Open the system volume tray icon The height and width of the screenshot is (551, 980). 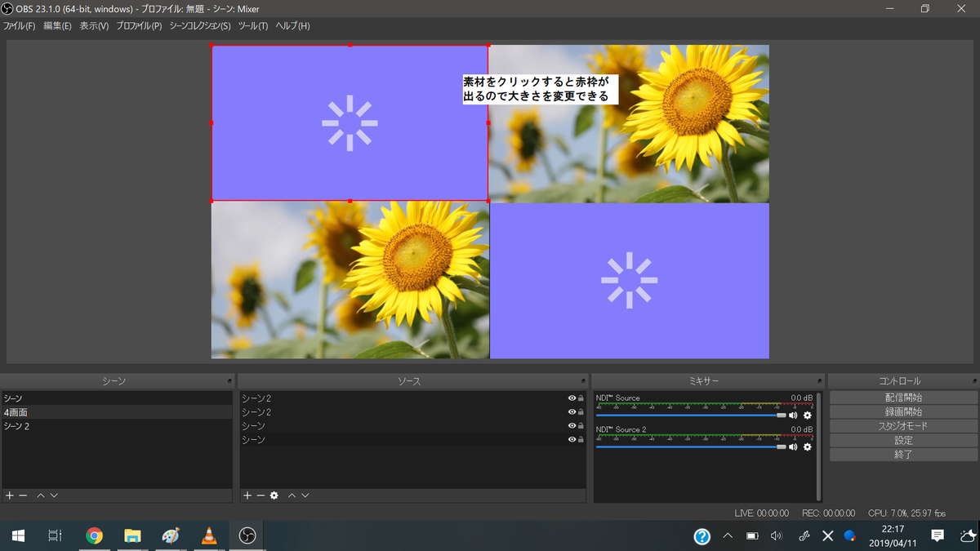point(776,536)
